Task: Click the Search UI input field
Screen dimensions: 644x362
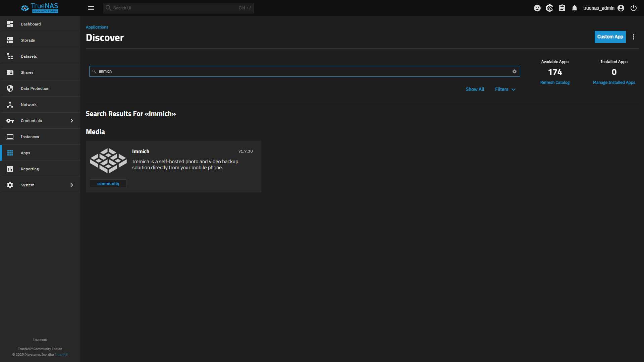Action: coord(174,8)
